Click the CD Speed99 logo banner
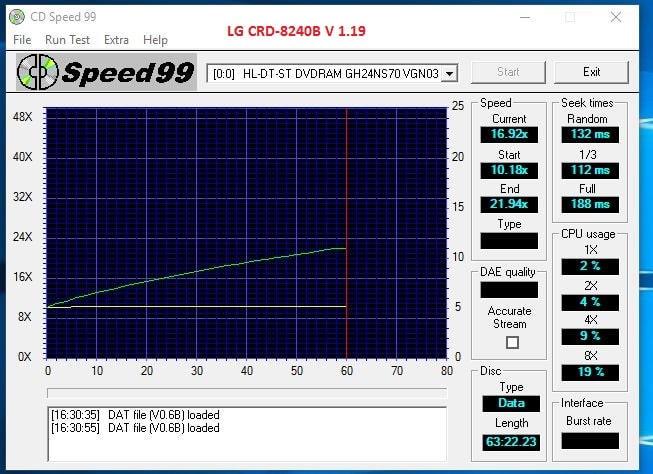Image resolution: width=653 pixels, height=474 pixels. pyautogui.click(x=106, y=72)
